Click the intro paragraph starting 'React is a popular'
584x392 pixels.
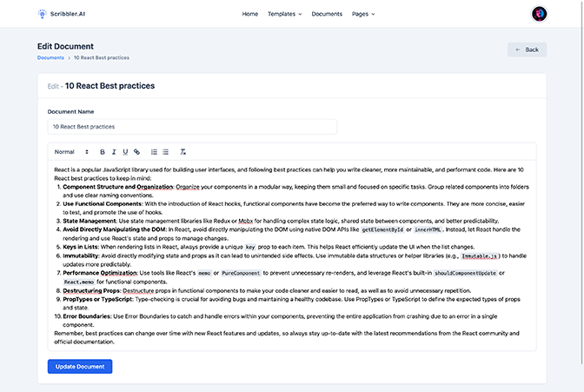point(289,174)
